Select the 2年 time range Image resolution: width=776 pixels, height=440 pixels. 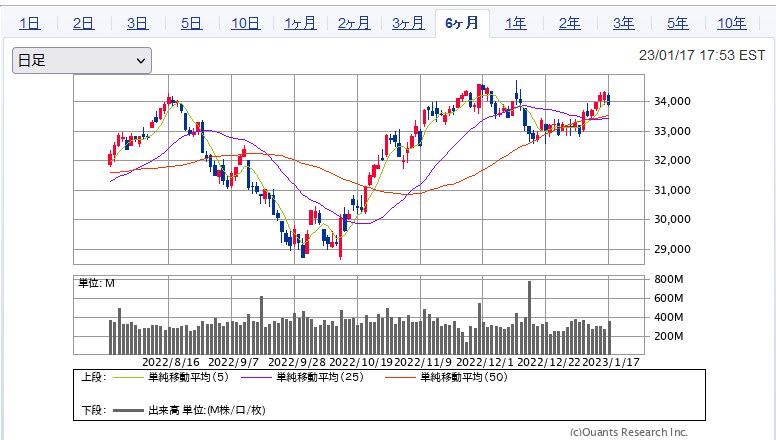pyautogui.click(x=570, y=23)
